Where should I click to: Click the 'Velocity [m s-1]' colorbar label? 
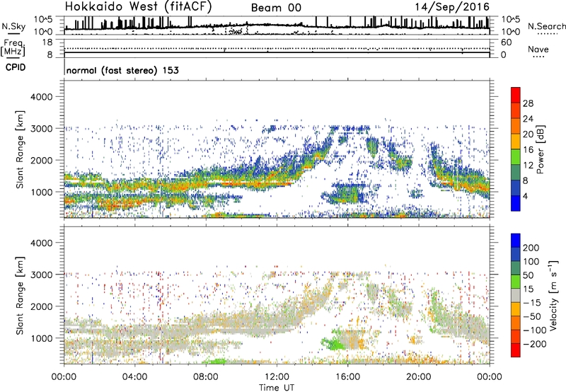553,295
